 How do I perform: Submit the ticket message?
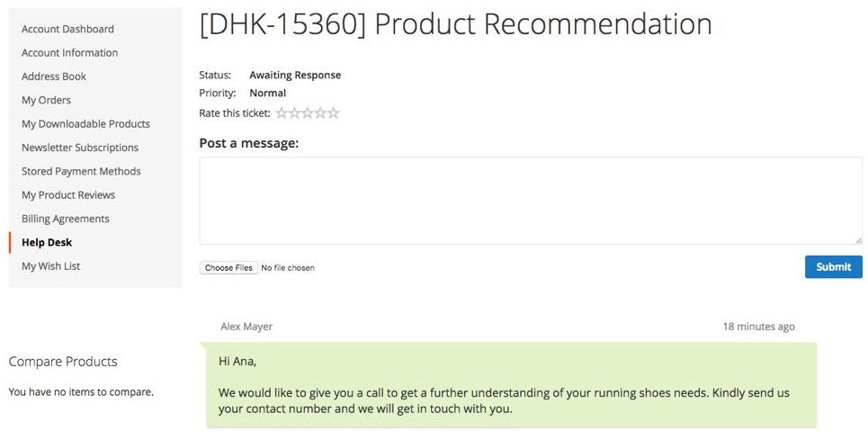click(x=833, y=266)
